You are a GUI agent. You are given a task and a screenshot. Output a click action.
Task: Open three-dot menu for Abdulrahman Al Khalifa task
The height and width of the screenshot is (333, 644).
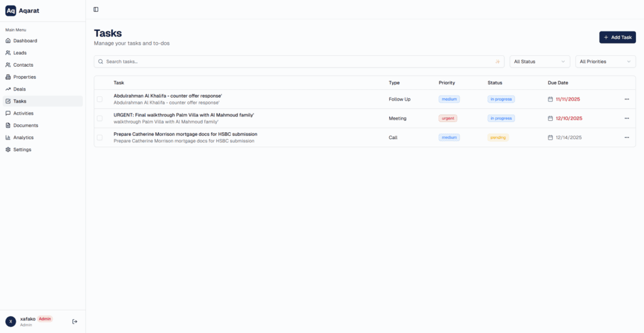626,99
